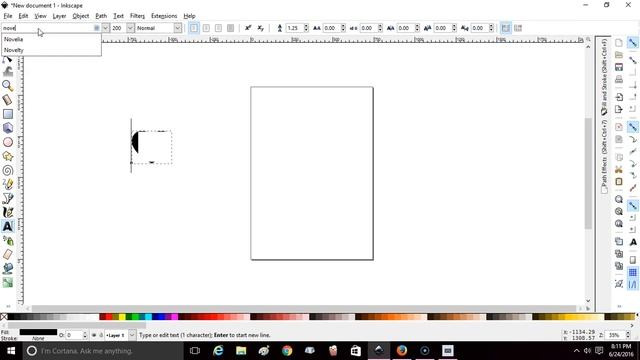Click the no-paint X swatch
Image resolution: width=640 pixels, height=360 pixels.
coord(4,317)
